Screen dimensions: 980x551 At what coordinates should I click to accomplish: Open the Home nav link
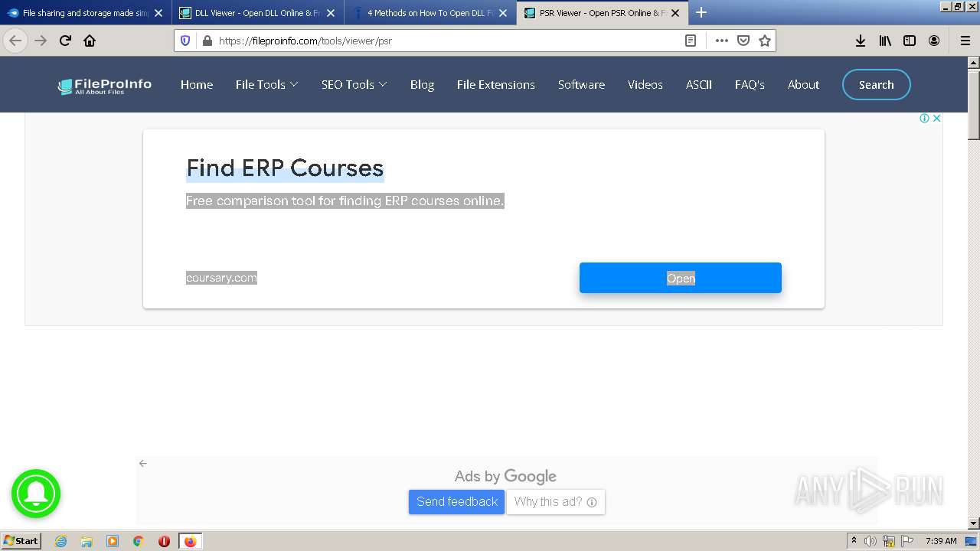tap(197, 84)
